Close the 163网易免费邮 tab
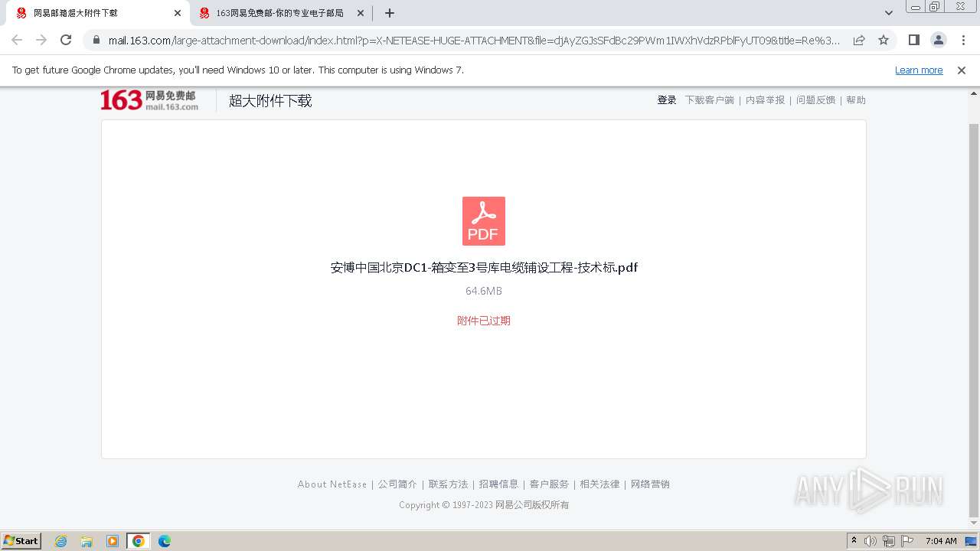Screen dimensions: 980x551 point(361,13)
